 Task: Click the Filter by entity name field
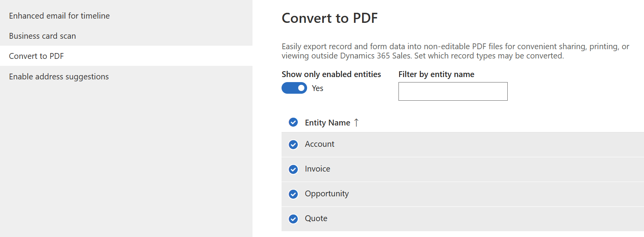(453, 91)
